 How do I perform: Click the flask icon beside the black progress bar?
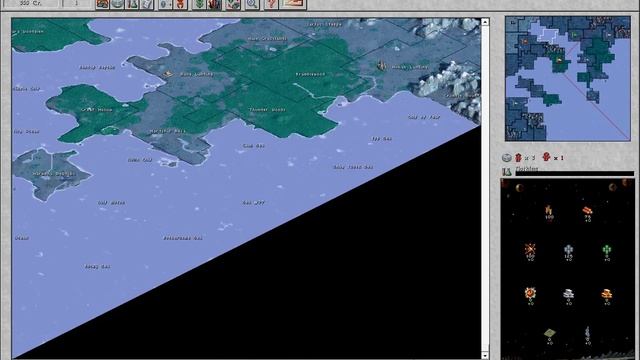tap(507, 172)
